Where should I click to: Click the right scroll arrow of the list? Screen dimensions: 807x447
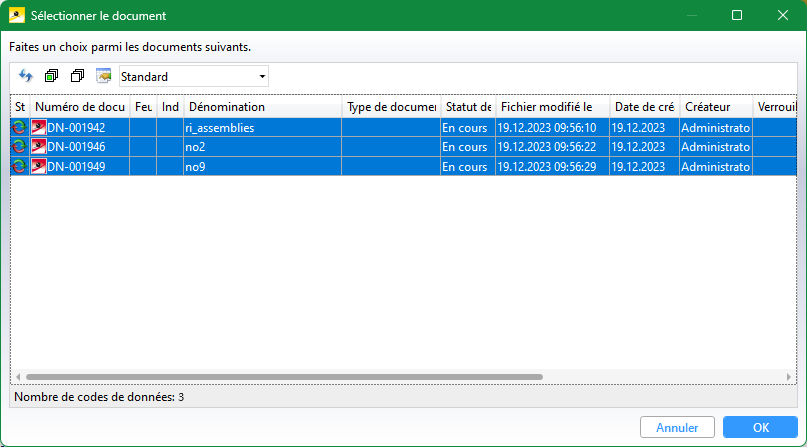pyautogui.click(x=791, y=377)
